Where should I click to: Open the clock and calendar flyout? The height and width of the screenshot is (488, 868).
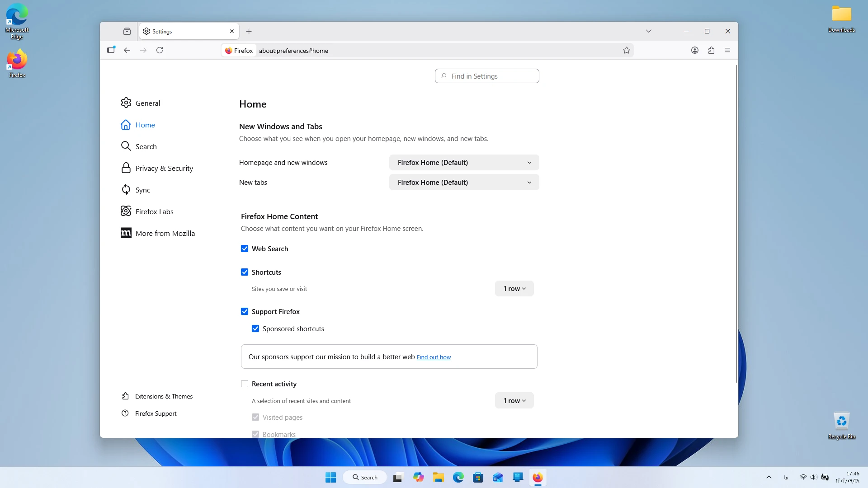pyautogui.click(x=847, y=477)
